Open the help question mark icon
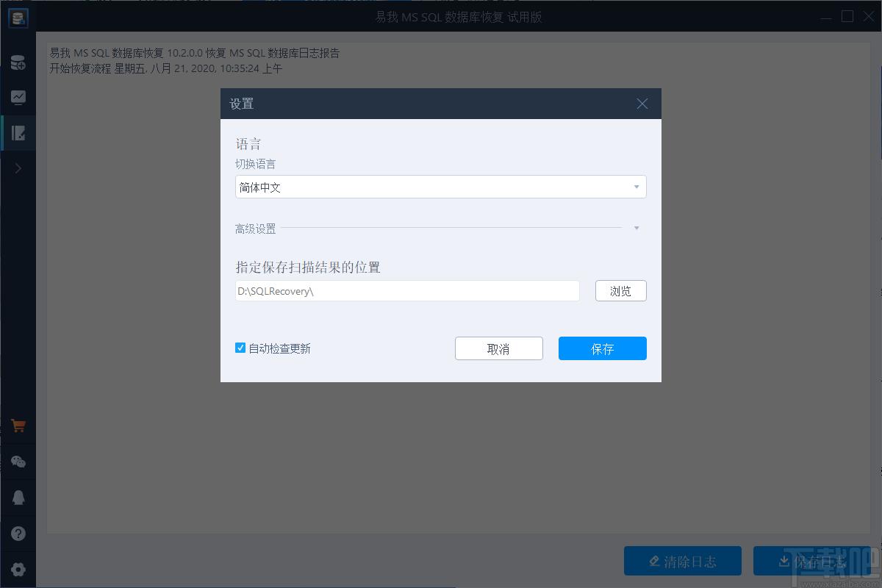 (18, 534)
